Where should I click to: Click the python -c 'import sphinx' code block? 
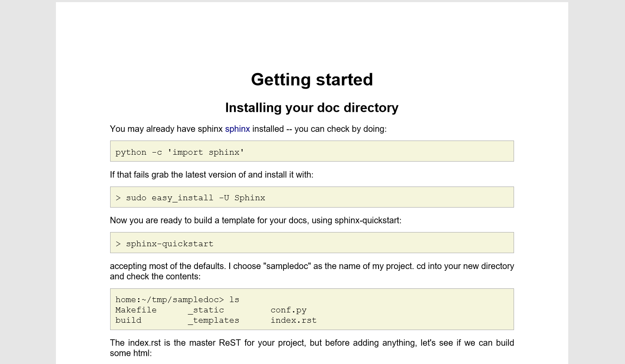(x=180, y=152)
